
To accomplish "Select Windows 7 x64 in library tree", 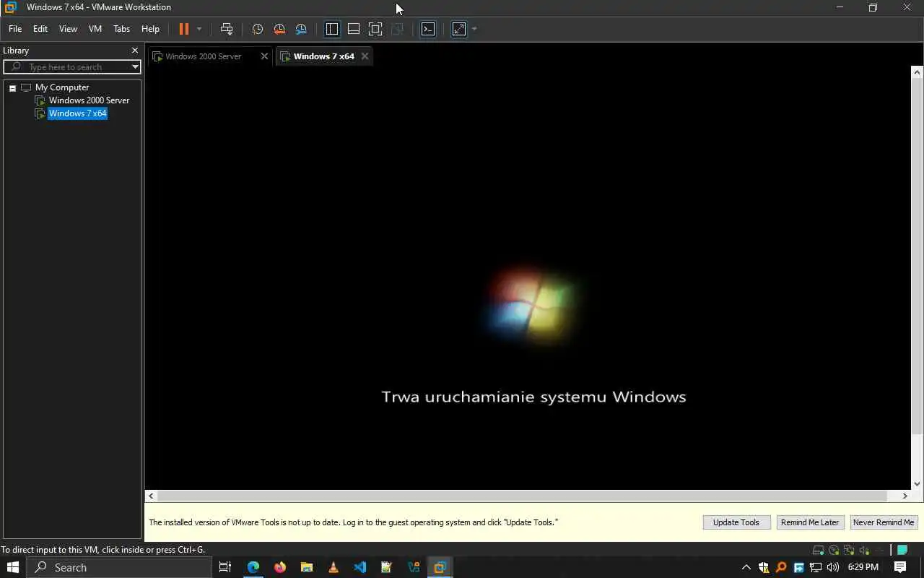I will (77, 113).
